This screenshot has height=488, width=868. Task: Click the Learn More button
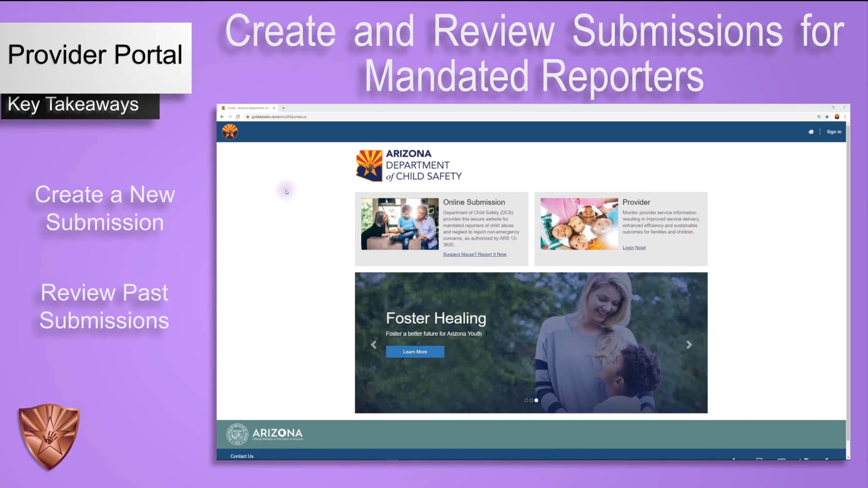tap(415, 352)
